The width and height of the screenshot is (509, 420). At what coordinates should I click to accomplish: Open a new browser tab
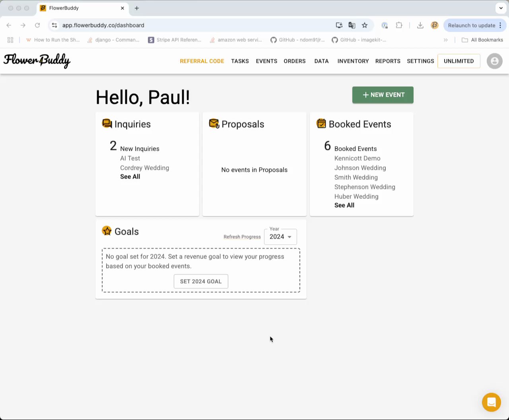point(137,8)
